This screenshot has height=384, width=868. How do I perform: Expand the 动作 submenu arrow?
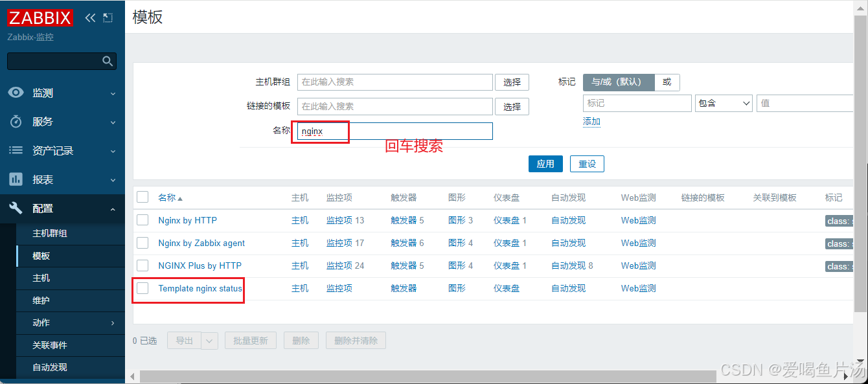113,322
